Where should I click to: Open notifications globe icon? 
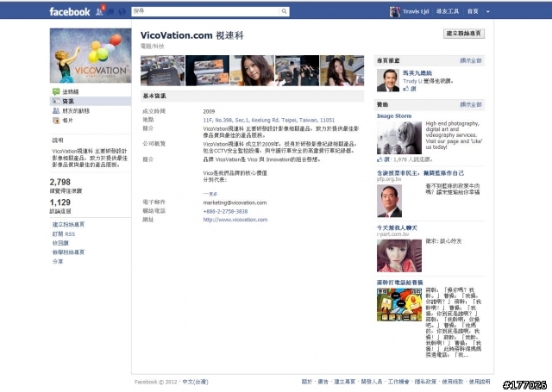click(122, 11)
